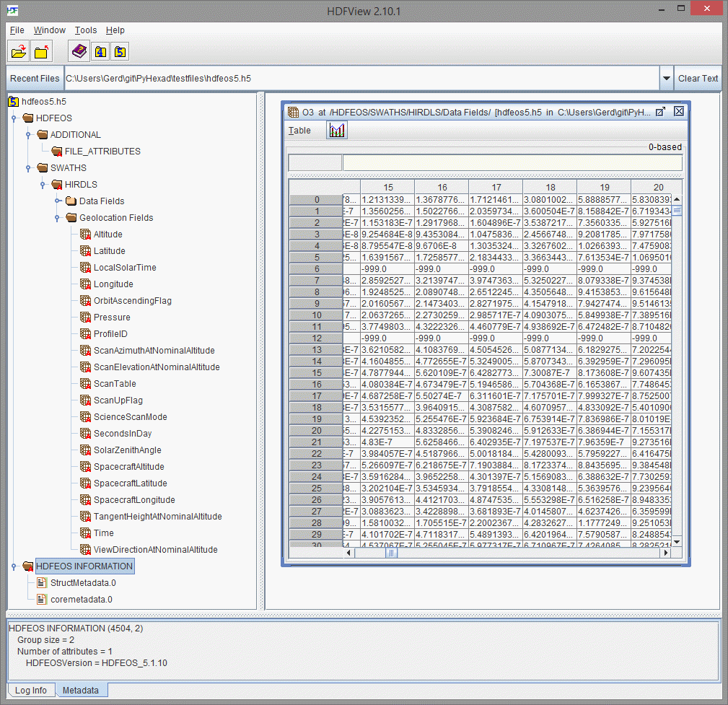This screenshot has width=728, height=705.
Task: Open the Tools menu
Action: click(x=86, y=30)
